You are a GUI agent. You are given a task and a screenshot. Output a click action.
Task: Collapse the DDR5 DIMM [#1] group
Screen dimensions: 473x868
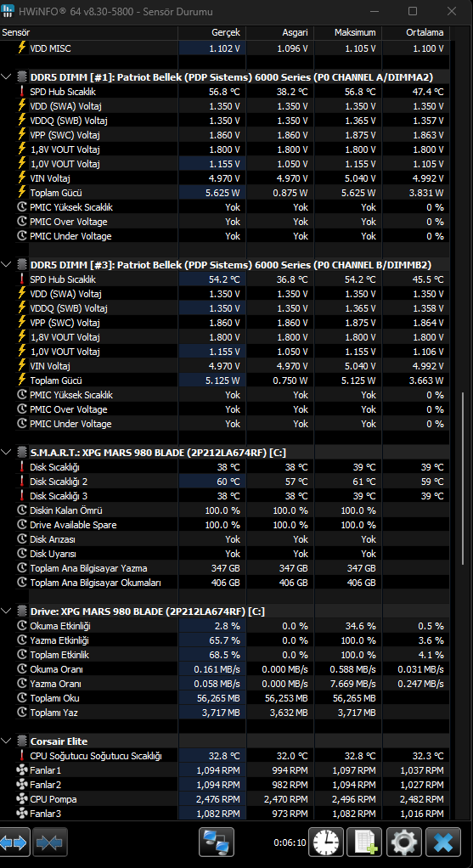[x=6, y=77]
